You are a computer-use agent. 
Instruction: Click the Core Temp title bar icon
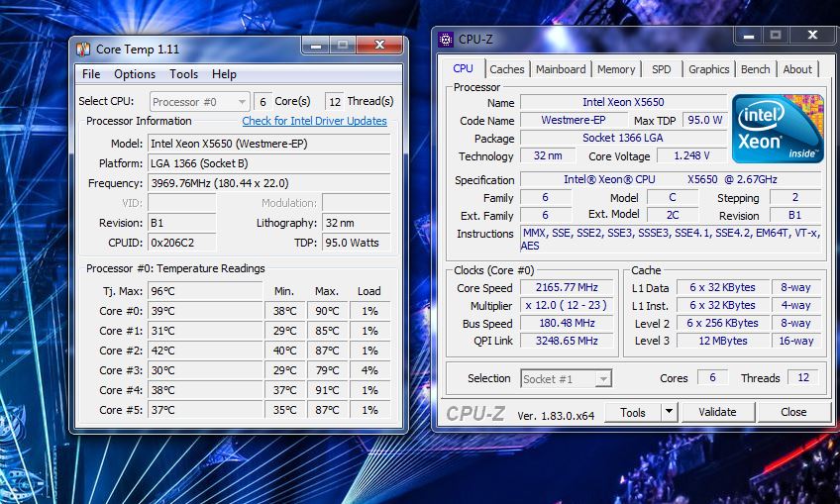click(83, 50)
